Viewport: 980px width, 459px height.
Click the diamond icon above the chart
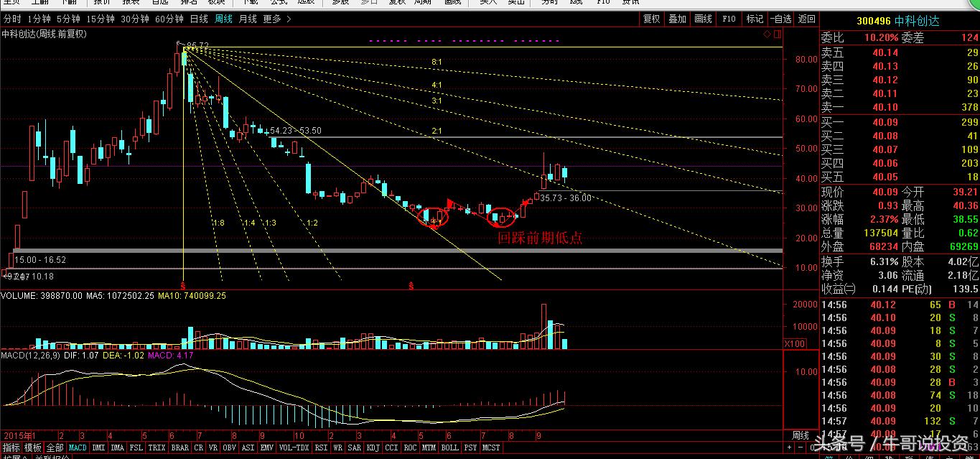(767, 34)
